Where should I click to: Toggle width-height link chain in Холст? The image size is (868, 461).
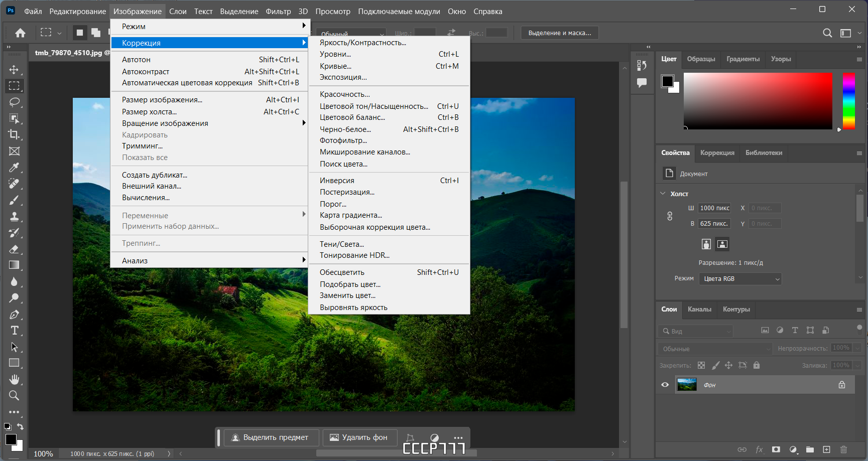pos(670,216)
